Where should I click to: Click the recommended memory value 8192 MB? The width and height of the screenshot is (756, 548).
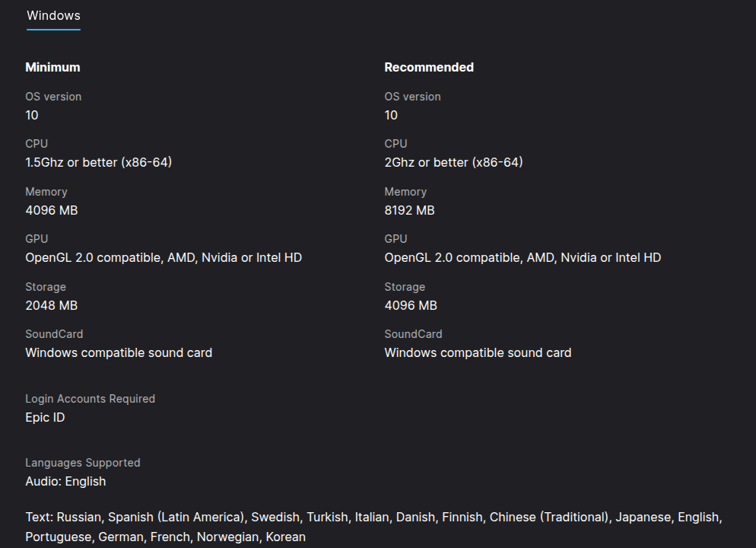pyautogui.click(x=409, y=210)
